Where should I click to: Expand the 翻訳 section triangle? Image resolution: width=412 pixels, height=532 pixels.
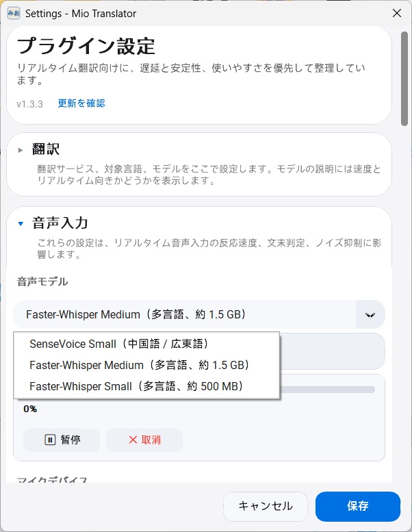pos(21,150)
